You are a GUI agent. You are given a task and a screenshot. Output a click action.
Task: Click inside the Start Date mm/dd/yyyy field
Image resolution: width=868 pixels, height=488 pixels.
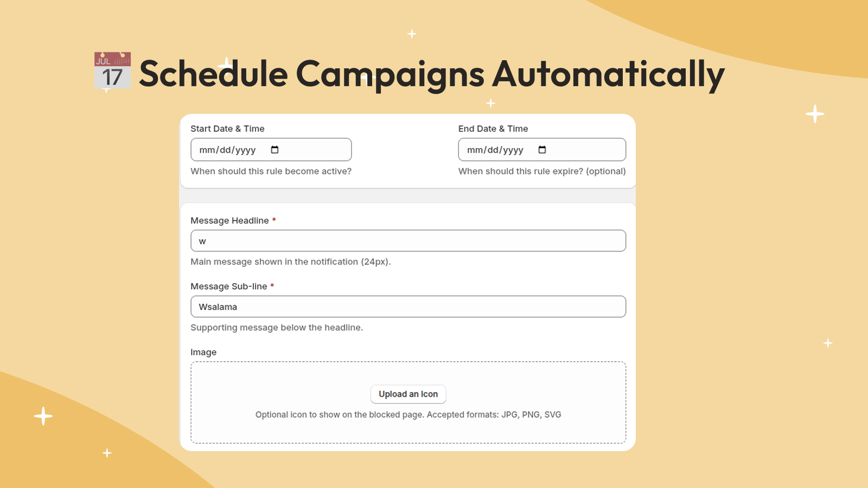(228, 150)
